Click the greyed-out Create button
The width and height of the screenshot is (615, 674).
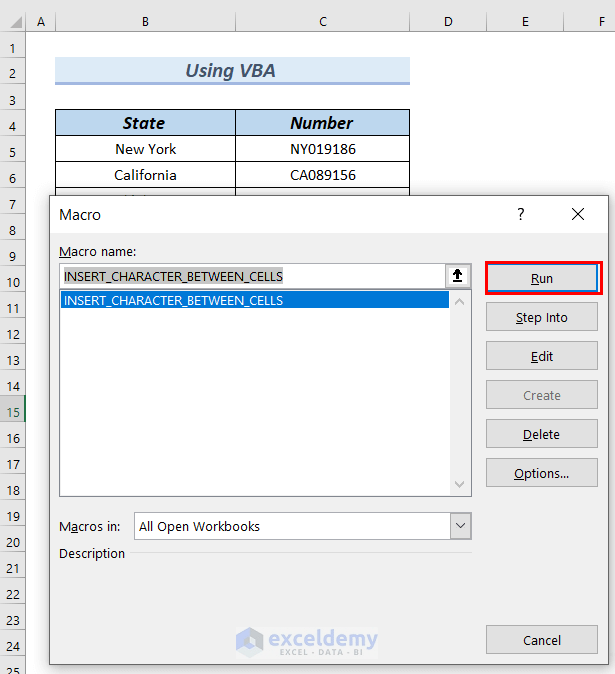click(x=542, y=395)
